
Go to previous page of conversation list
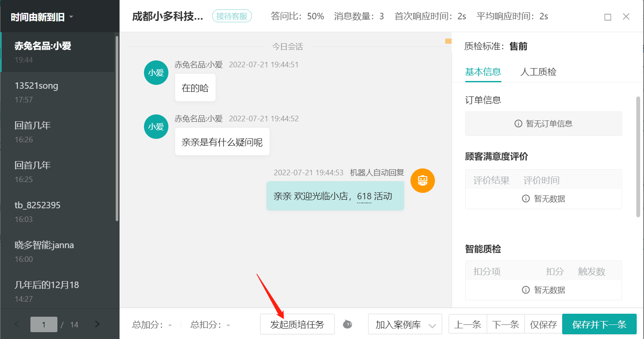(x=17, y=324)
